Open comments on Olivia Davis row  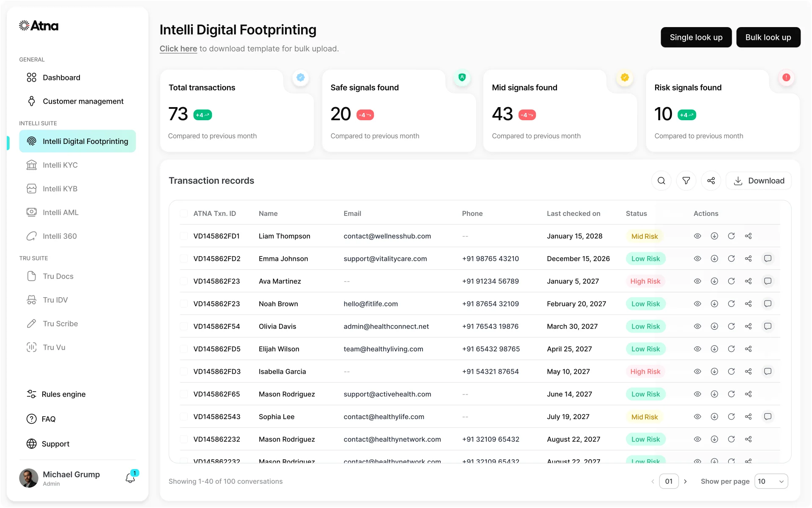point(768,326)
